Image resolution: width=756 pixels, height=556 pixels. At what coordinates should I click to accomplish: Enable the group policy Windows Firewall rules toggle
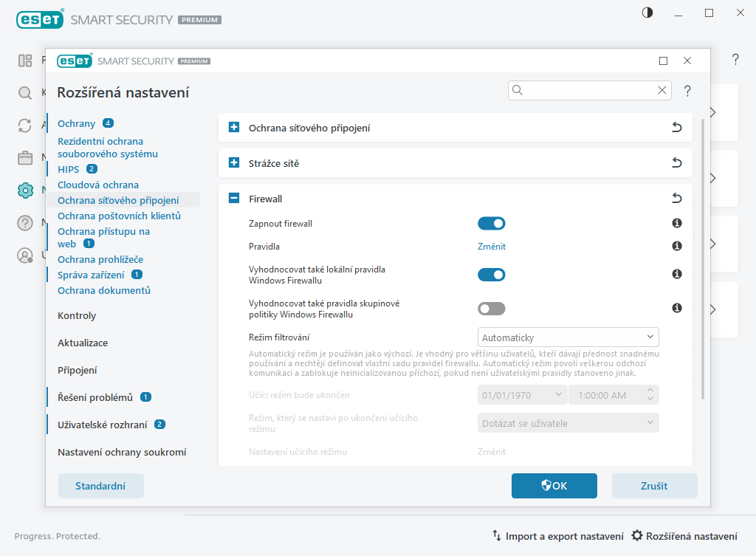(x=492, y=309)
